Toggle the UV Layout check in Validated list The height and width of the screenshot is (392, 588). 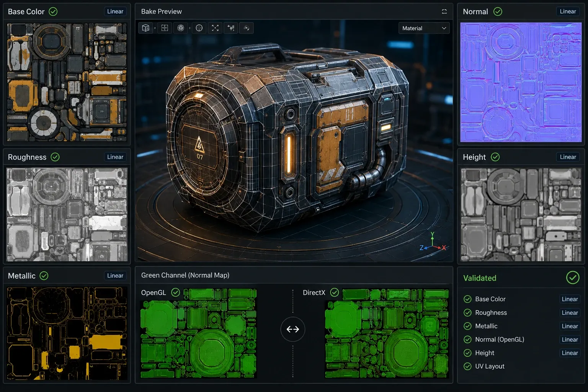tap(467, 366)
